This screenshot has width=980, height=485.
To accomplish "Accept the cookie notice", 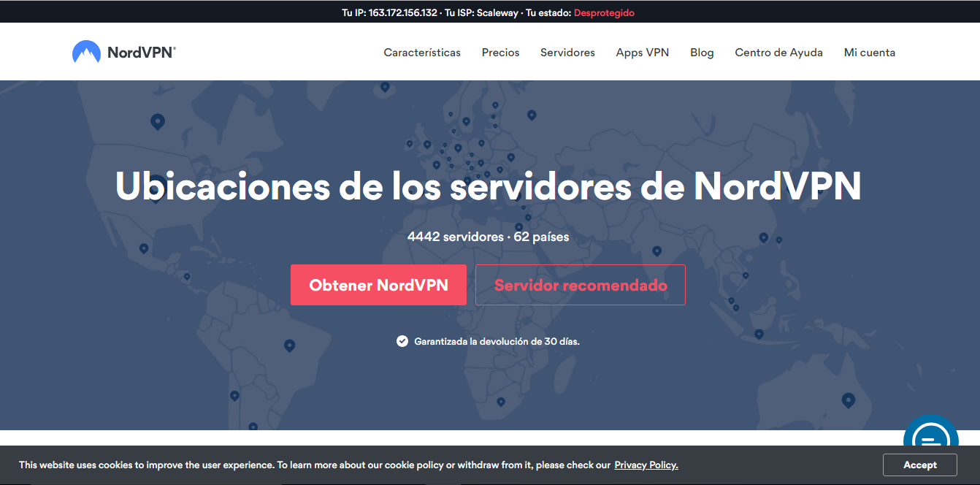I will pyautogui.click(x=920, y=465).
